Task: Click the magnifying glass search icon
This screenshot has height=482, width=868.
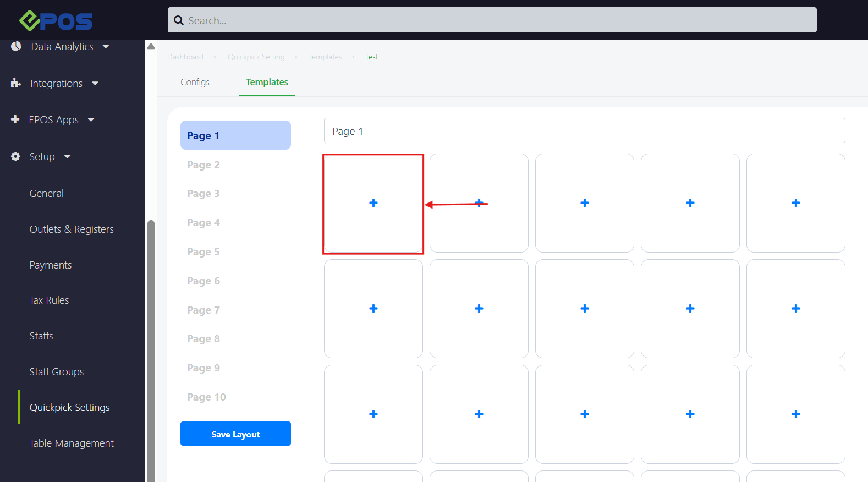Action: (x=179, y=20)
